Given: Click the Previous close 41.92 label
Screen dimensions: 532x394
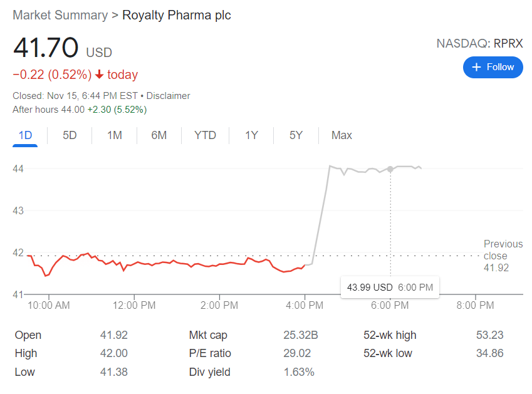Looking at the screenshot, I should point(503,256).
